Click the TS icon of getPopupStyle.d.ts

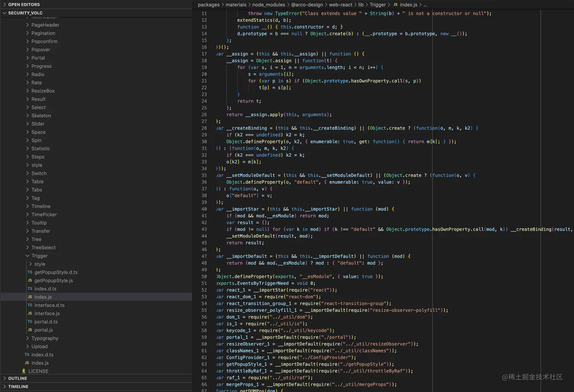point(30,272)
